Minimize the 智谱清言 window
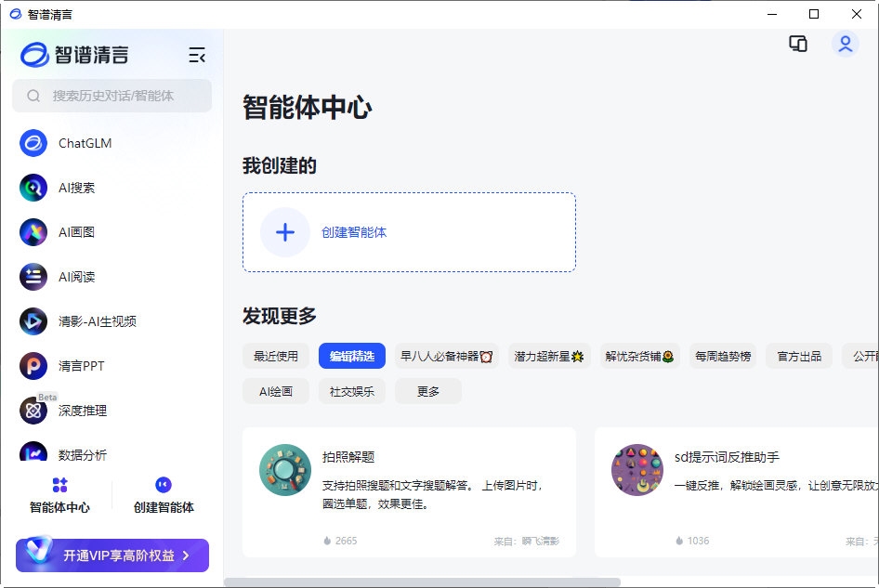 (x=772, y=14)
